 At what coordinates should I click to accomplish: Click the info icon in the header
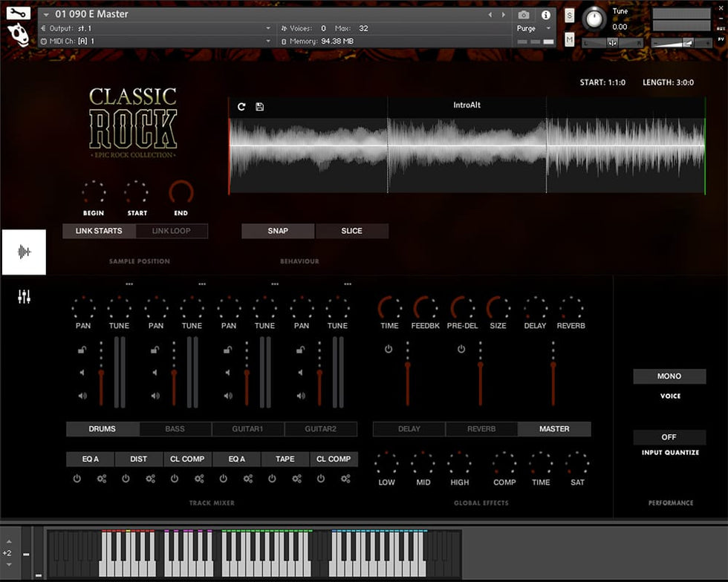(546, 15)
